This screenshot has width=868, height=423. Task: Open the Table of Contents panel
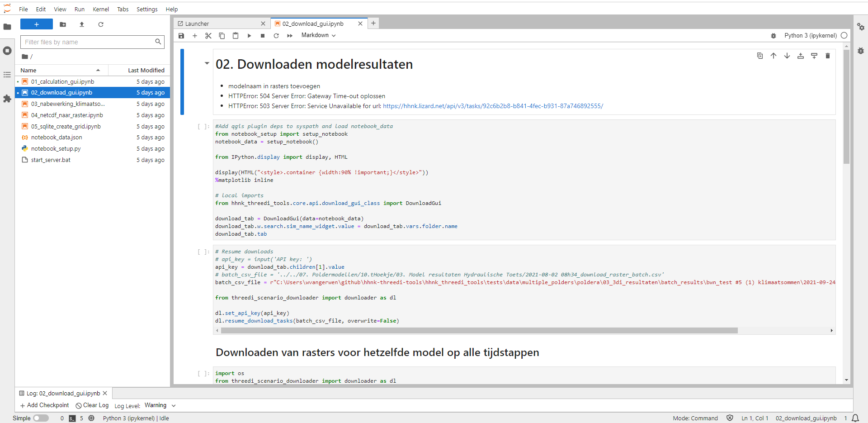(x=7, y=75)
